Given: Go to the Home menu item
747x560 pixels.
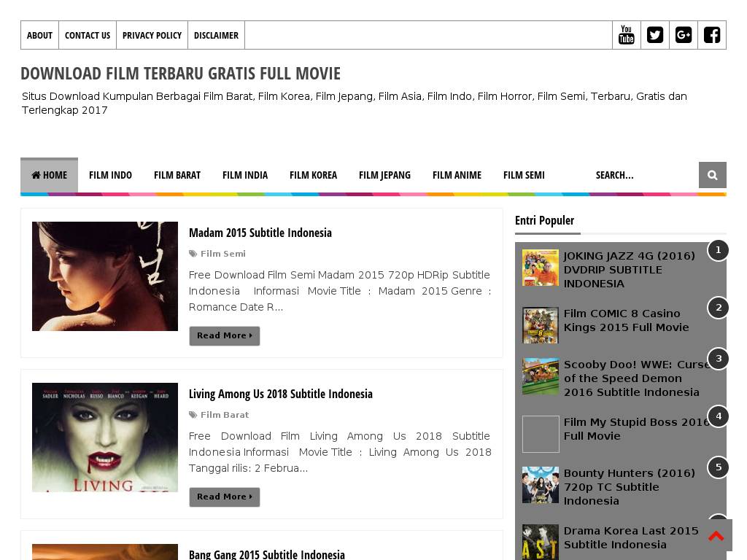Looking at the screenshot, I should pyautogui.click(x=49, y=175).
